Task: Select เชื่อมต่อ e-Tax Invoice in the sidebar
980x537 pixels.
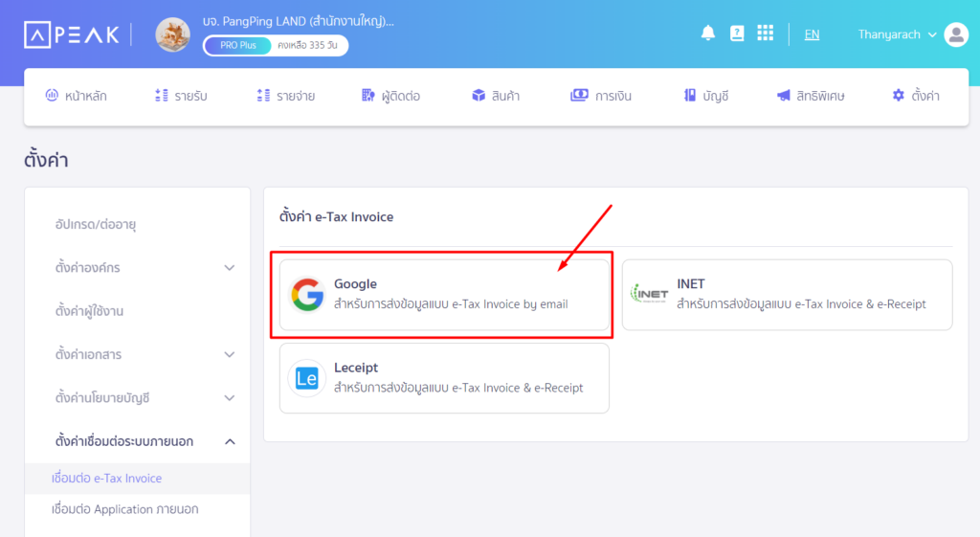Action: [x=107, y=479]
